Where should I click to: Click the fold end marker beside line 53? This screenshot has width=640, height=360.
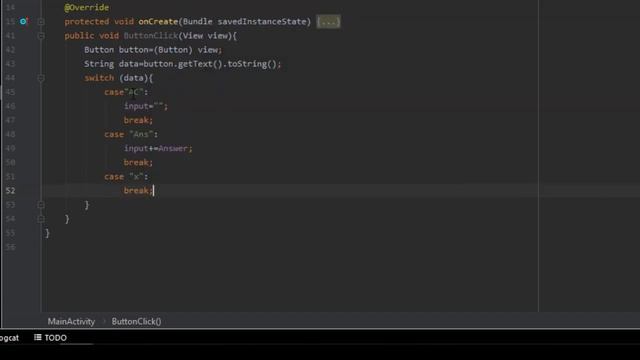(41, 204)
